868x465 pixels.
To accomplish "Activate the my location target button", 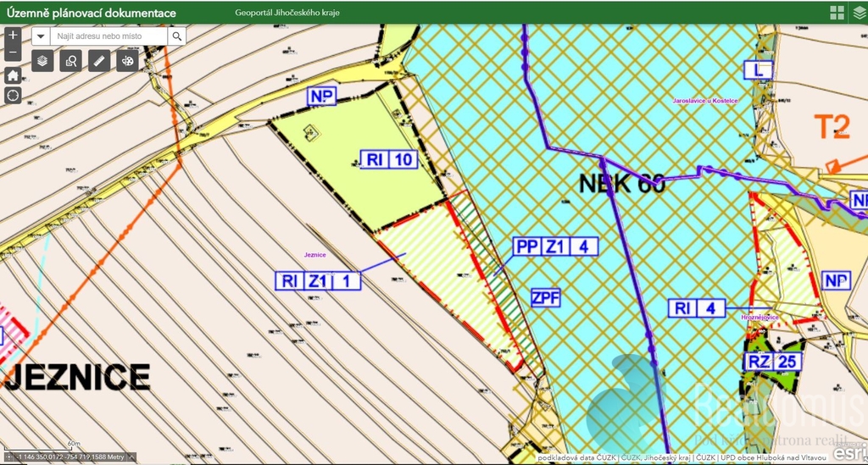I will coord(13,95).
